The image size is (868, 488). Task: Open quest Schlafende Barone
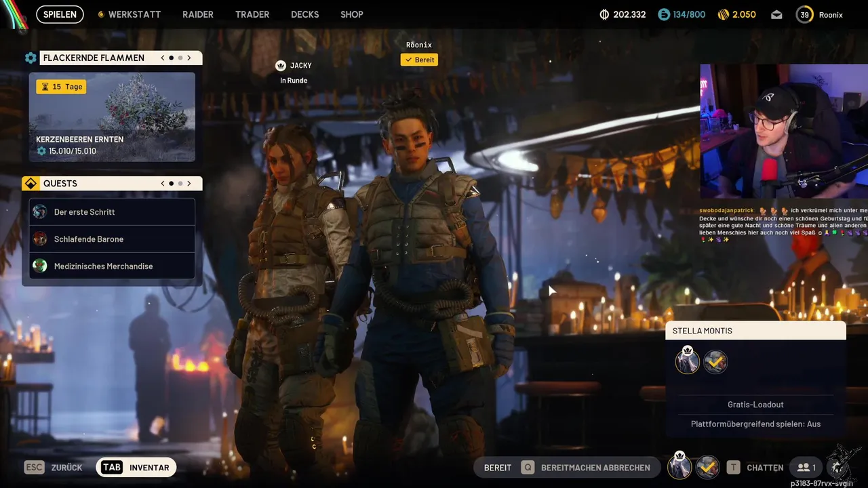click(x=112, y=239)
